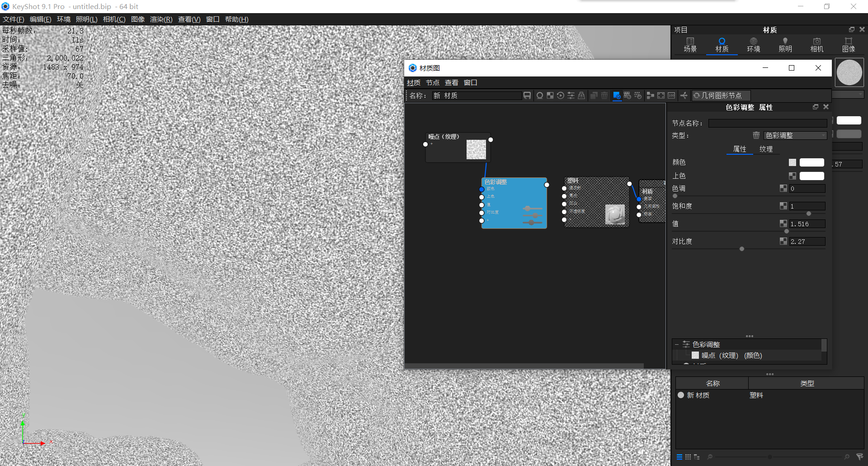Screen dimensions: 868x466
Task: Open the 场景 panel in the Project window
Action: coord(690,44)
